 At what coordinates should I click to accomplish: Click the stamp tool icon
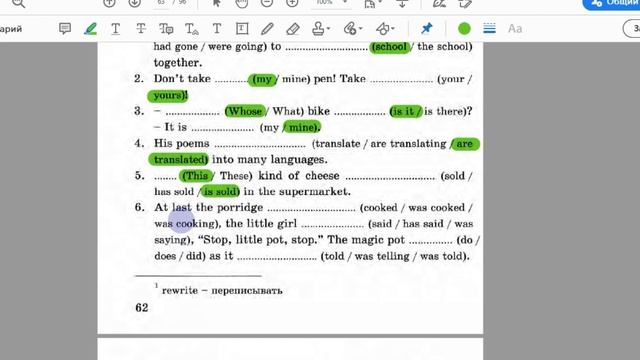[318, 29]
